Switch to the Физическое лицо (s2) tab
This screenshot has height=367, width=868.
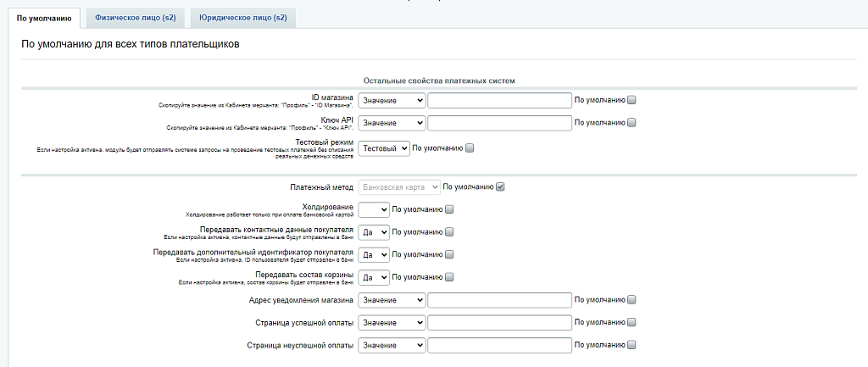point(136,17)
